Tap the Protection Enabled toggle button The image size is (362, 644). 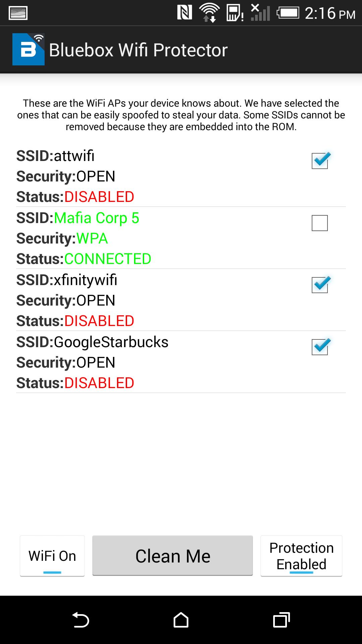tap(301, 555)
